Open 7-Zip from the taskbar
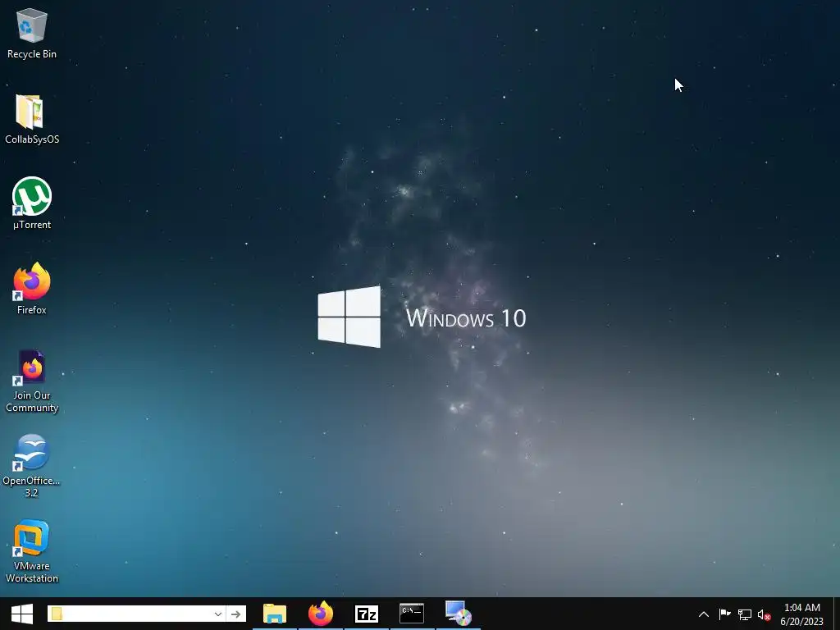The image size is (840, 630). tap(367, 614)
